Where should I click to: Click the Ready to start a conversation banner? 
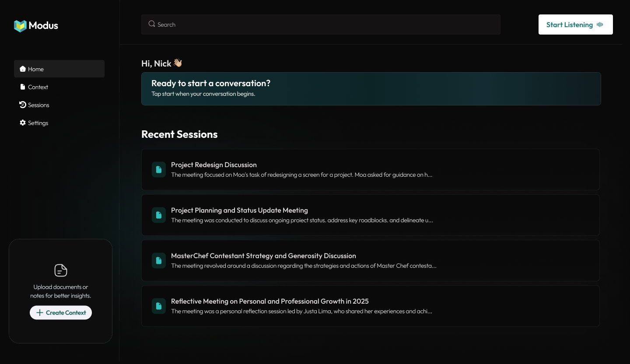(371, 88)
